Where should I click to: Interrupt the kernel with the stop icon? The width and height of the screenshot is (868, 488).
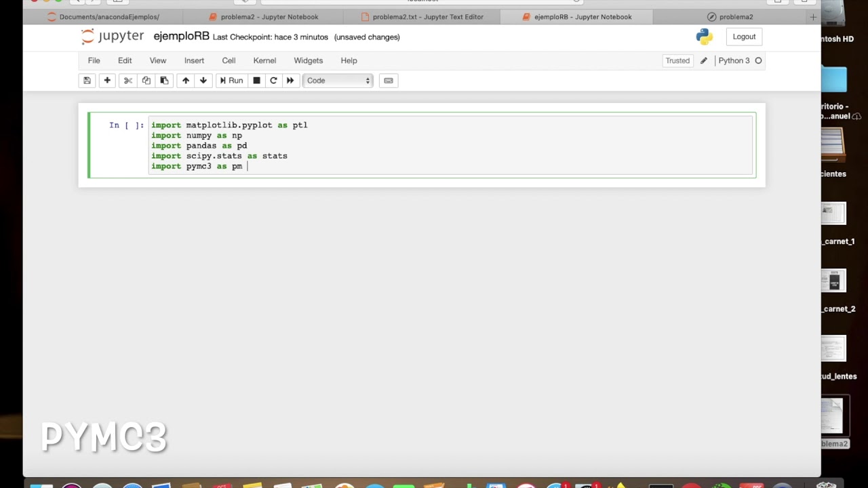click(256, 81)
